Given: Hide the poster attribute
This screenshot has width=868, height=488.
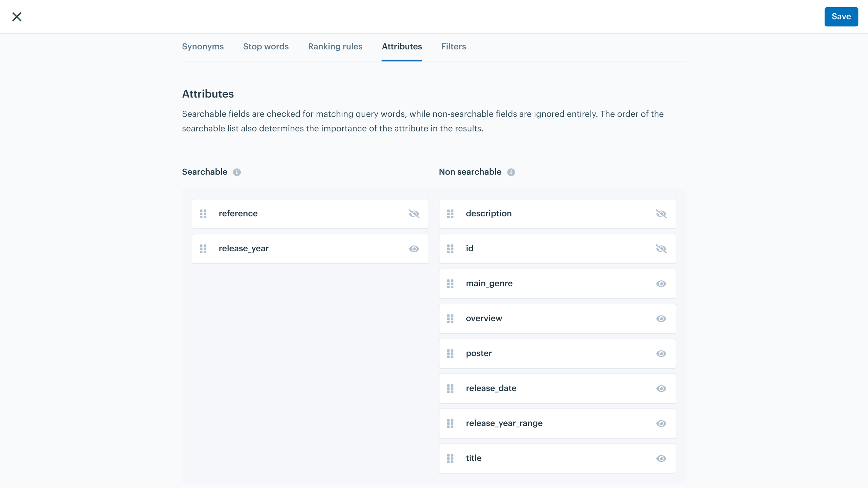Looking at the screenshot, I should (x=661, y=354).
